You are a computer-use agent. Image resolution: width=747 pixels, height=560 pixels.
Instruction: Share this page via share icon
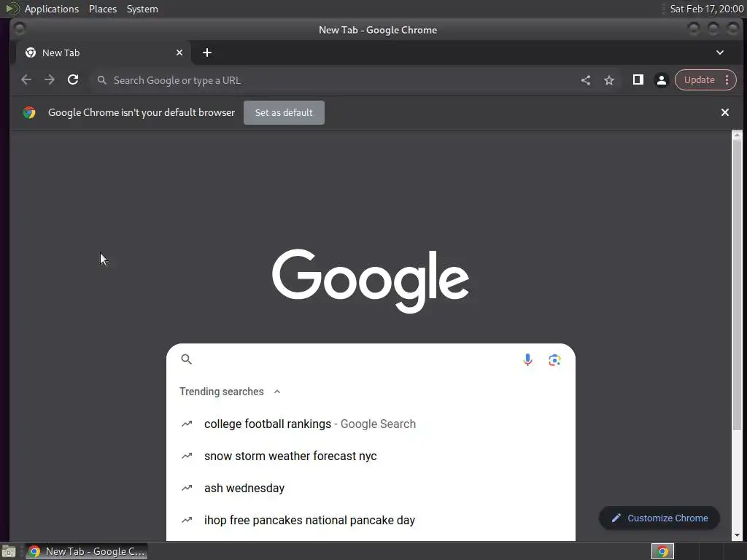coord(586,80)
